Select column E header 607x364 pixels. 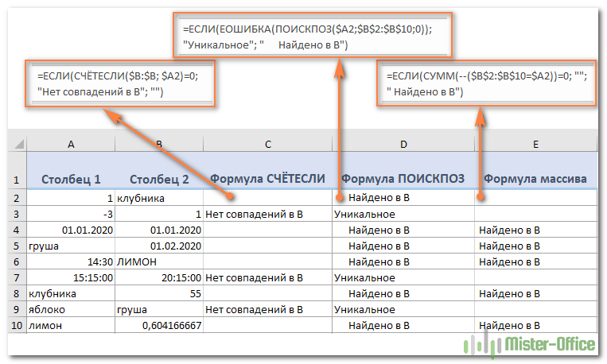(x=535, y=145)
